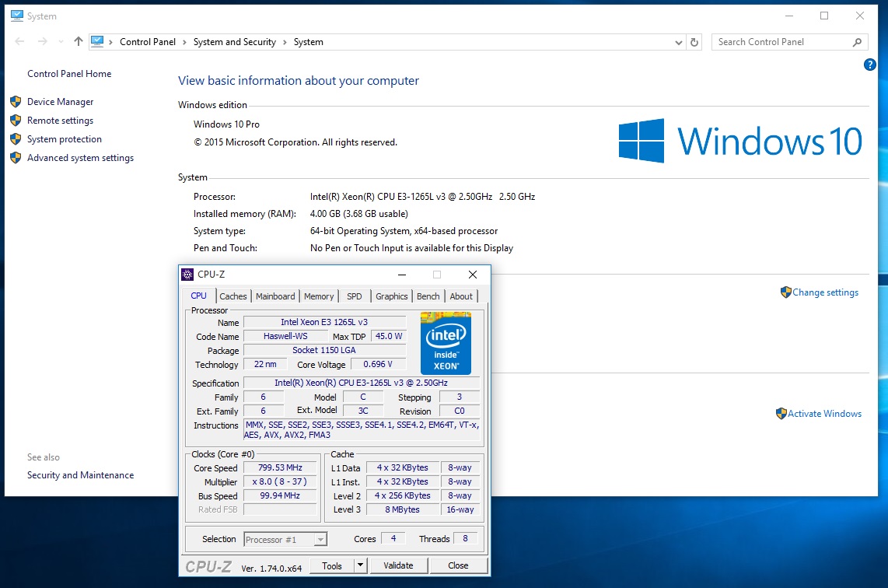Click shield icon beside Advanced system settings
This screenshot has height=588, width=888.
[x=16, y=158]
